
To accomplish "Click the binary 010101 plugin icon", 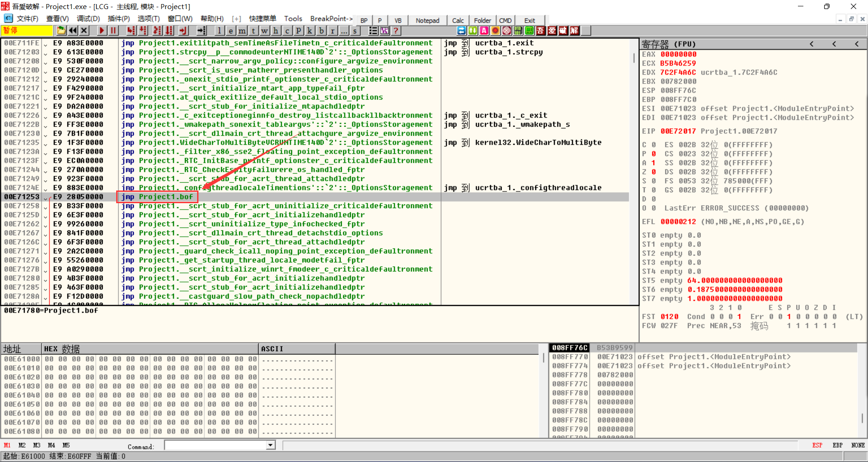I will click(x=518, y=31).
